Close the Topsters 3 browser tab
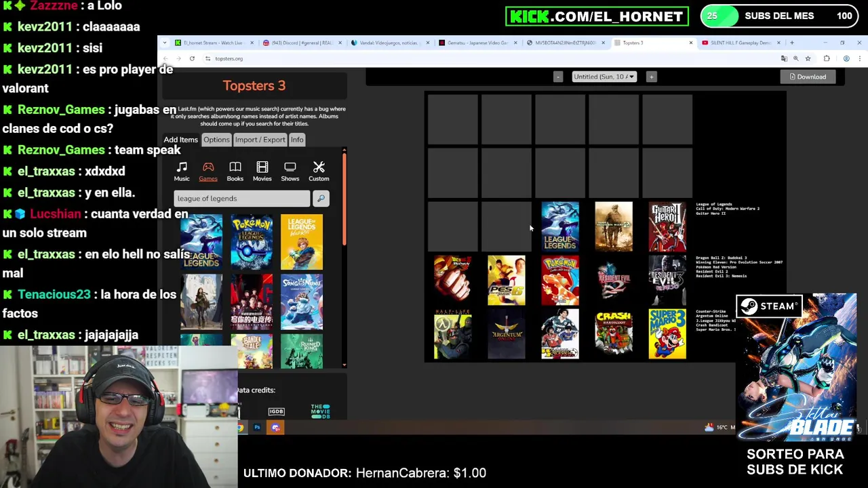Screen dimensions: 868x488 click(691, 43)
